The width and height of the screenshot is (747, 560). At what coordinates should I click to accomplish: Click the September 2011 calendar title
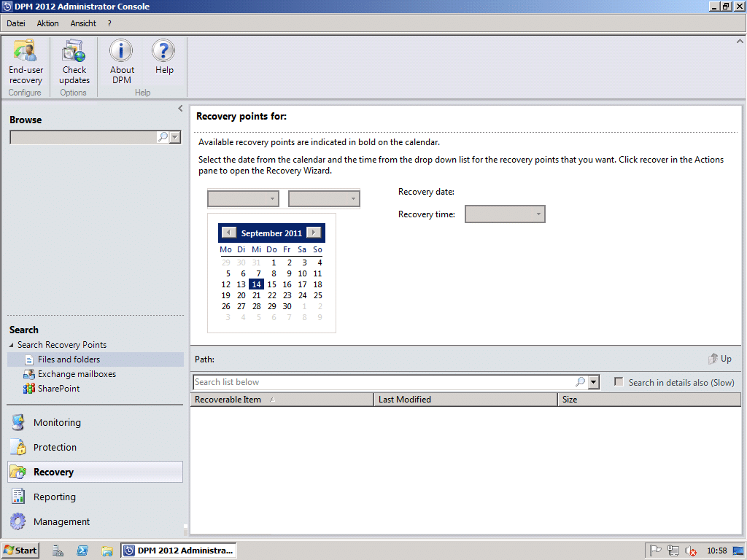click(271, 233)
